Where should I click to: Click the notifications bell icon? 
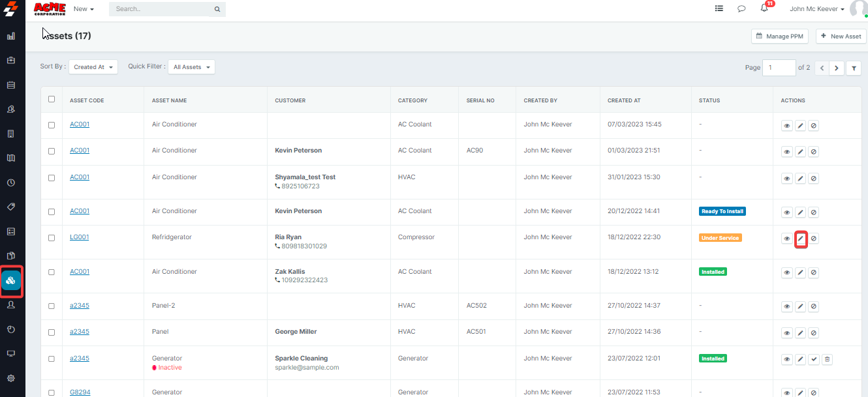click(x=764, y=9)
